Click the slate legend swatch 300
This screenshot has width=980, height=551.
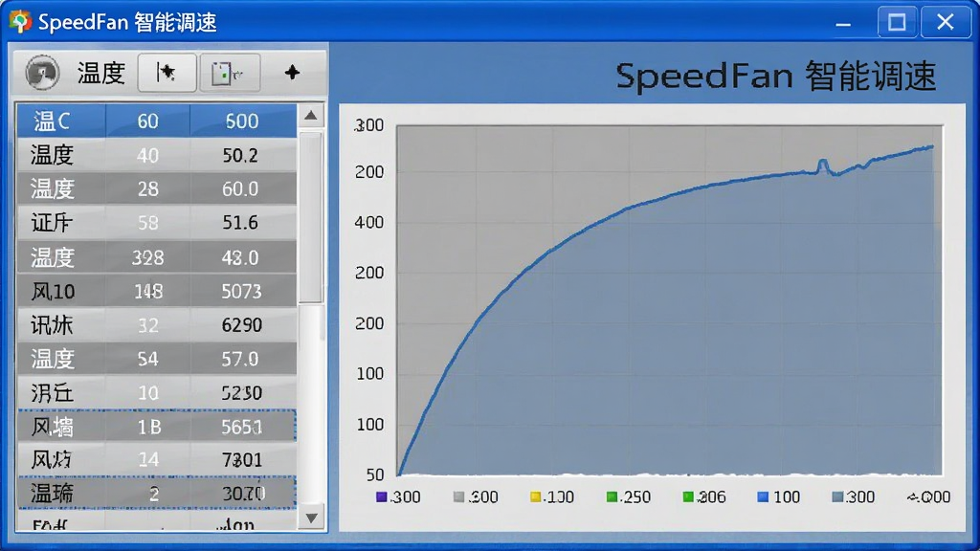tap(838, 496)
